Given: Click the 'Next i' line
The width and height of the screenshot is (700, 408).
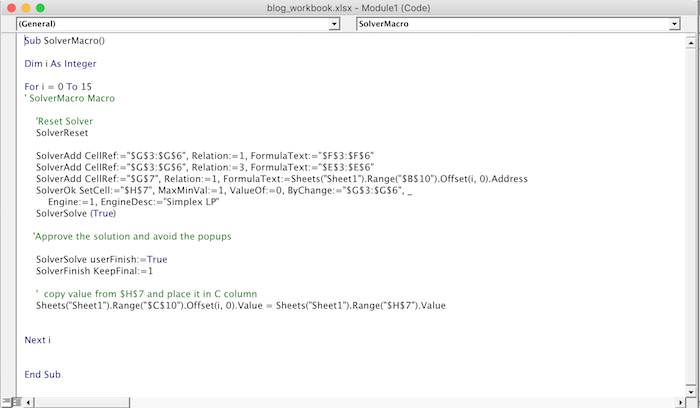Looking at the screenshot, I should [x=38, y=340].
